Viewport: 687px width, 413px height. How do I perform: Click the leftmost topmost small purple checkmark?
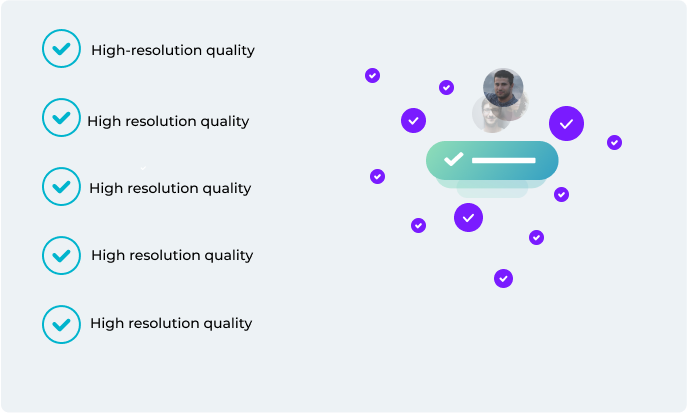tap(372, 75)
